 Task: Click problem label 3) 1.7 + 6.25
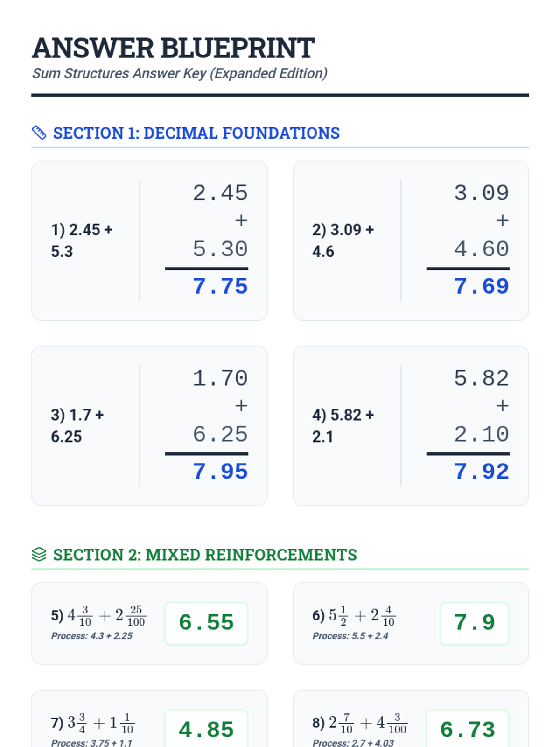click(77, 425)
